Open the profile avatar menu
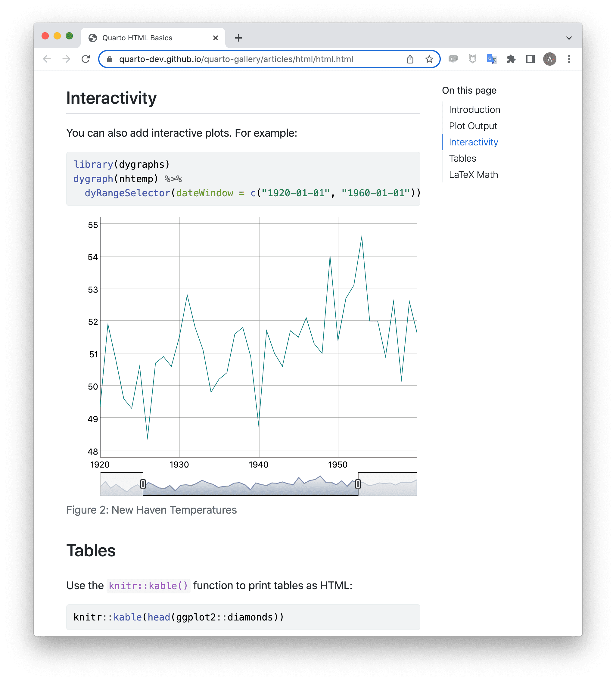The width and height of the screenshot is (616, 681). coord(549,59)
